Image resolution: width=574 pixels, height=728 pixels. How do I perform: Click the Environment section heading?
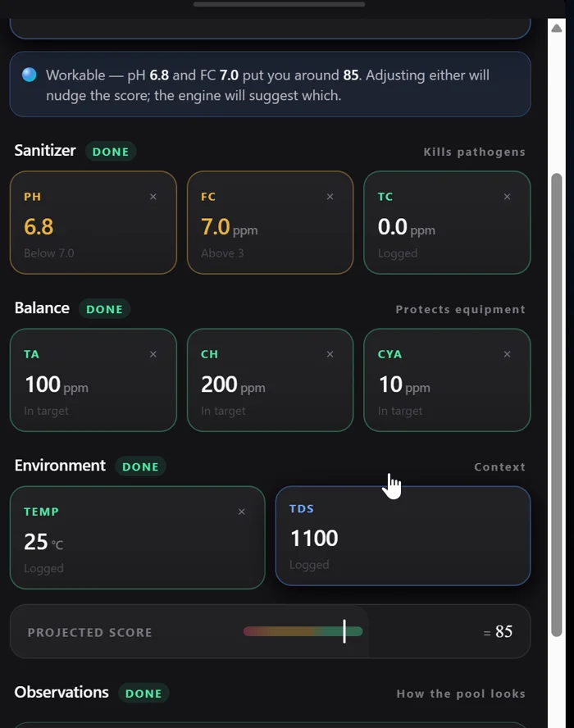pyautogui.click(x=60, y=465)
